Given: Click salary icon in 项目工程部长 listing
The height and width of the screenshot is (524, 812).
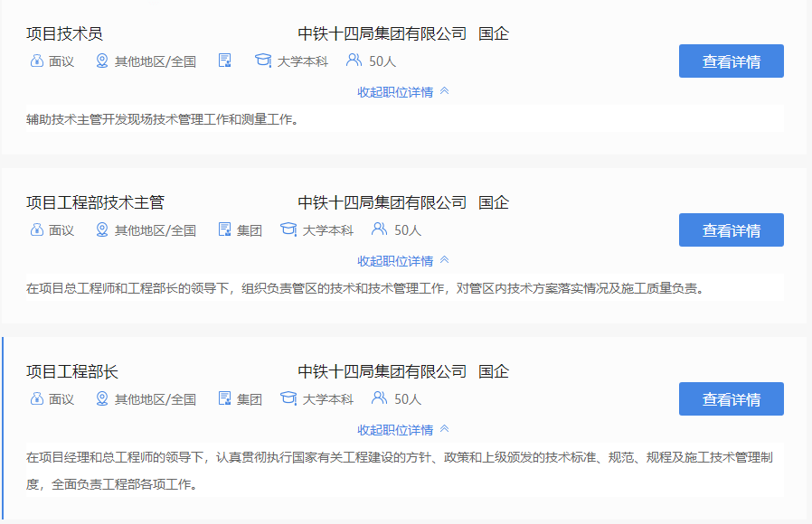Looking at the screenshot, I should click(36, 399).
